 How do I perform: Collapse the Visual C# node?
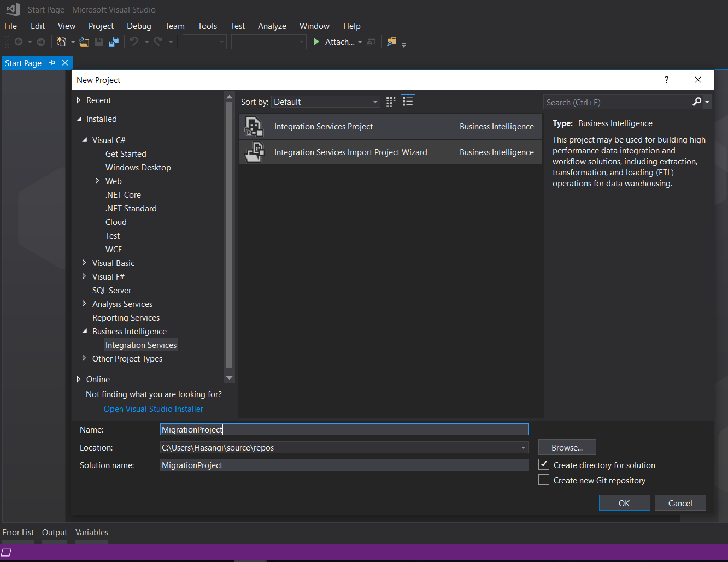click(85, 140)
